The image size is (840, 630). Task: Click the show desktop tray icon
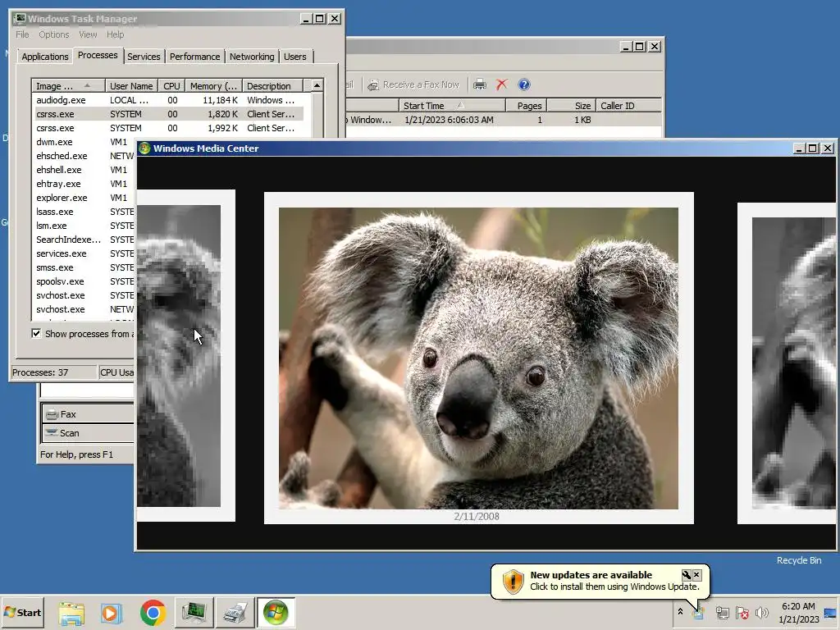[x=831, y=612]
